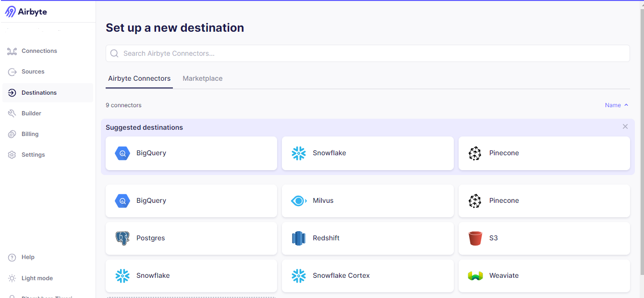Image resolution: width=644 pixels, height=298 pixels.
Task: Switch to the Marketplace tab
Action: 203,79
